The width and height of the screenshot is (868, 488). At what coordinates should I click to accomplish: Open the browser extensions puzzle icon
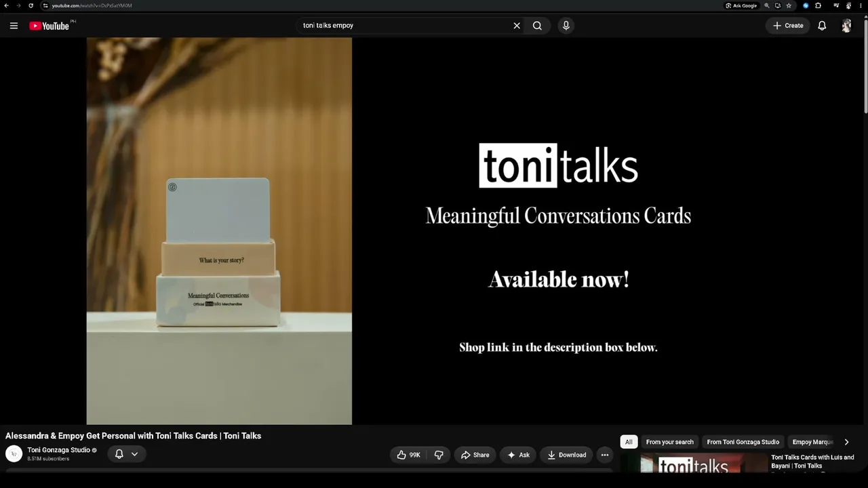pyautogui.click(x=818, y=5)
